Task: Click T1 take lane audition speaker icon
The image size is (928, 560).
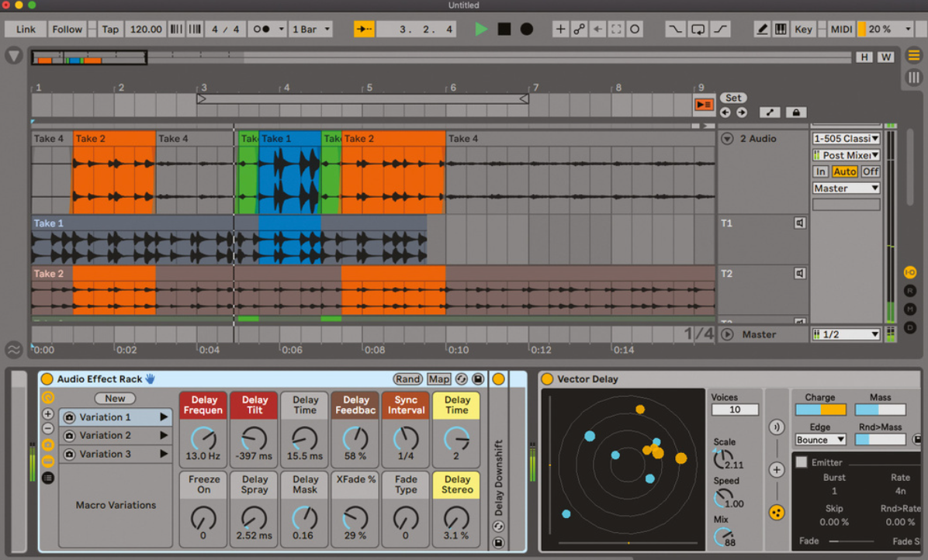Action: coord(799,223)
